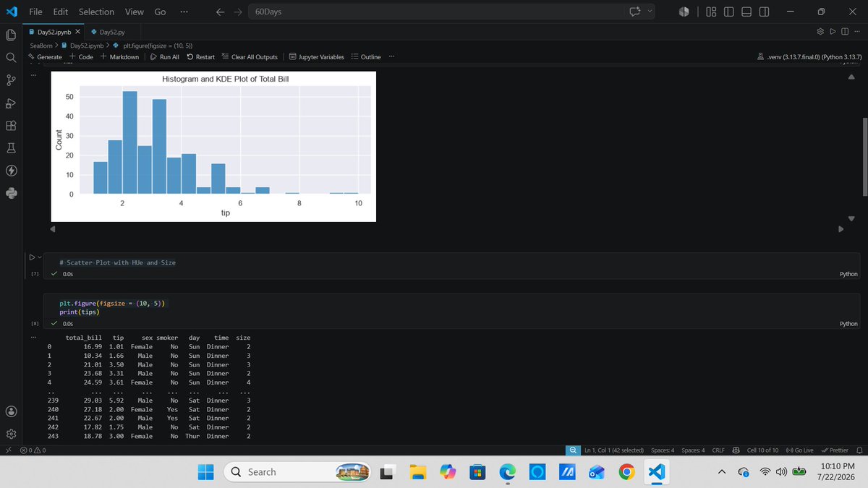
Task: Open the View menu
Action: 134,12
